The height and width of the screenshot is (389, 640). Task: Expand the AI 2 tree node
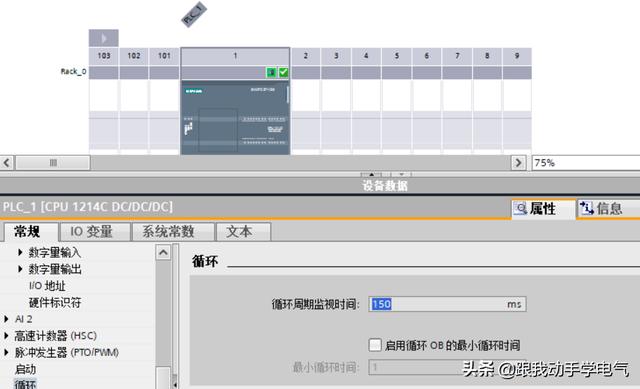6,319
